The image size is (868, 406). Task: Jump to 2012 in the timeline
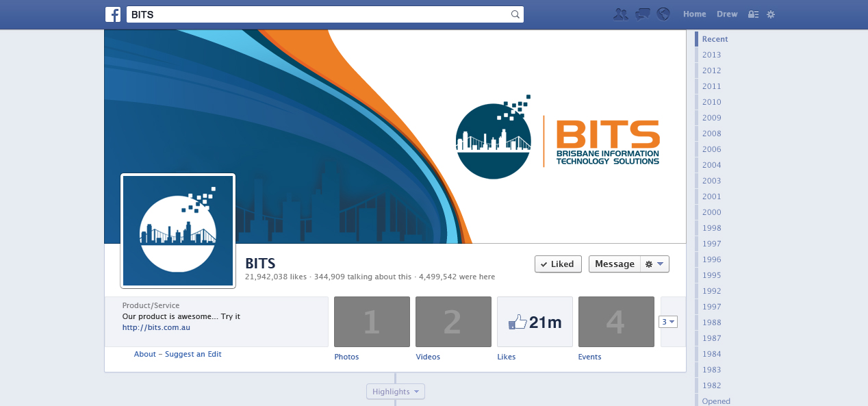point(711,71)
